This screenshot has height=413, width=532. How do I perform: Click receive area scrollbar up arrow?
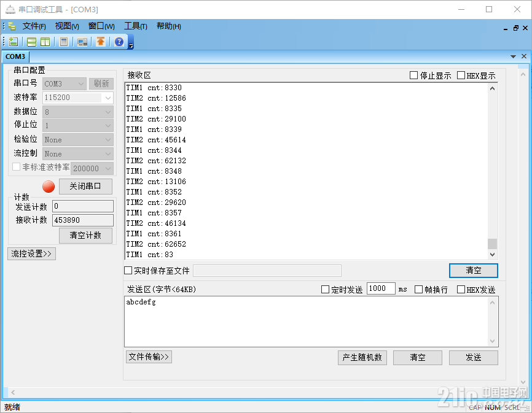pos(492,88)
